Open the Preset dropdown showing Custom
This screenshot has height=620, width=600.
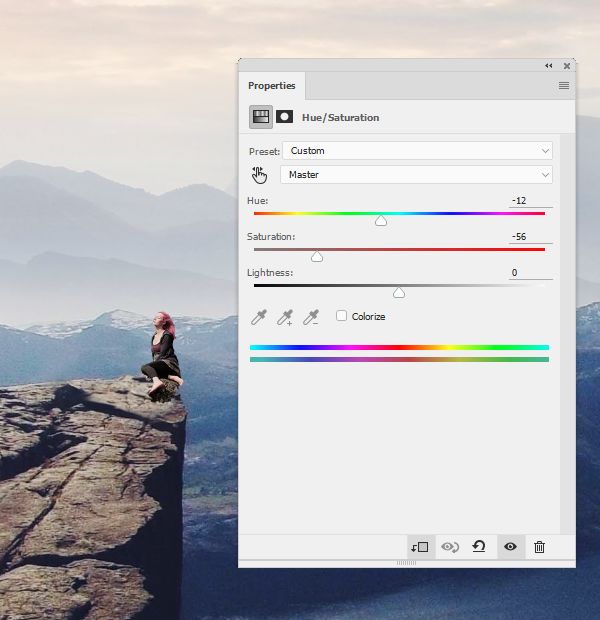pyautogui.click(x=417, y=151)
